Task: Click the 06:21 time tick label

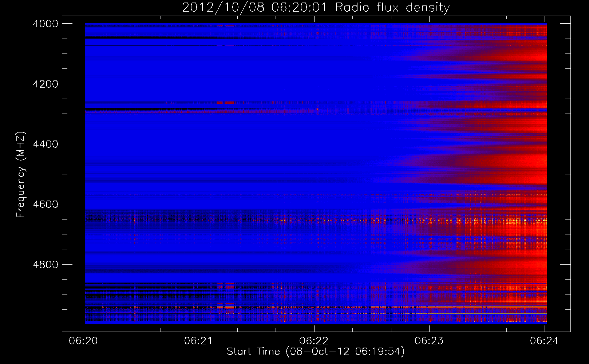Action: pos(199,341)
